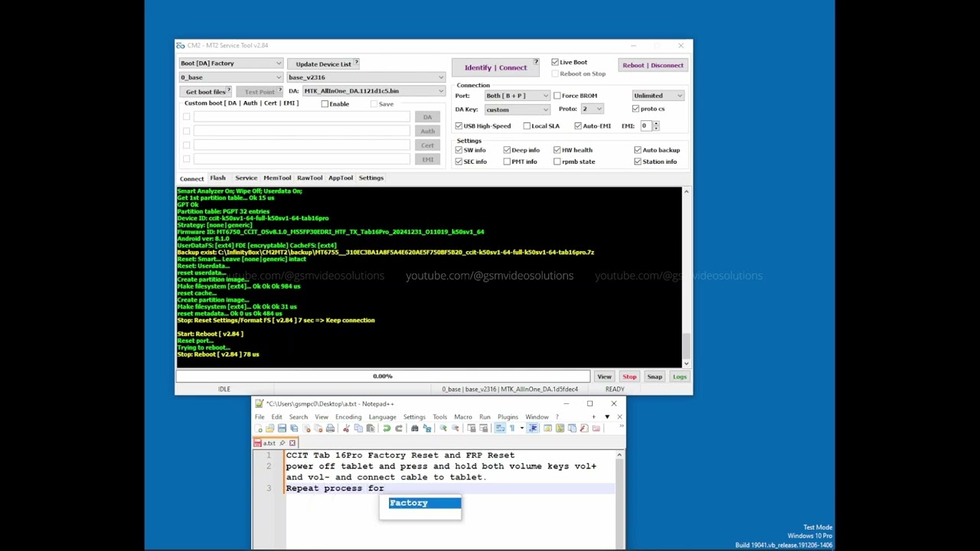The height and width of the screenshot is (551, 980).
Task: Uncheck the SW info setting
Action: pos(459,150)
